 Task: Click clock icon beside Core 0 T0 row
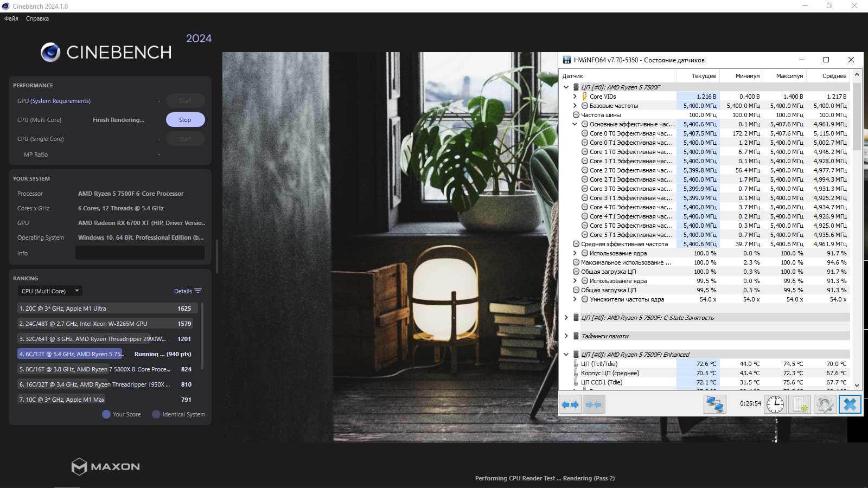585,133
